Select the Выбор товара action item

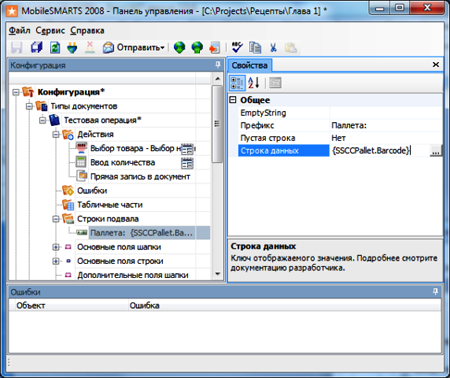tap(136, 148)
